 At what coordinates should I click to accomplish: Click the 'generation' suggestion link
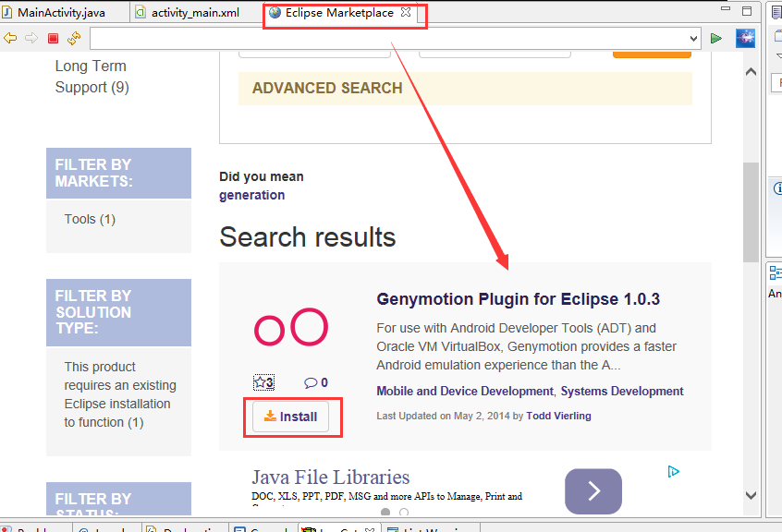point(251,195)
